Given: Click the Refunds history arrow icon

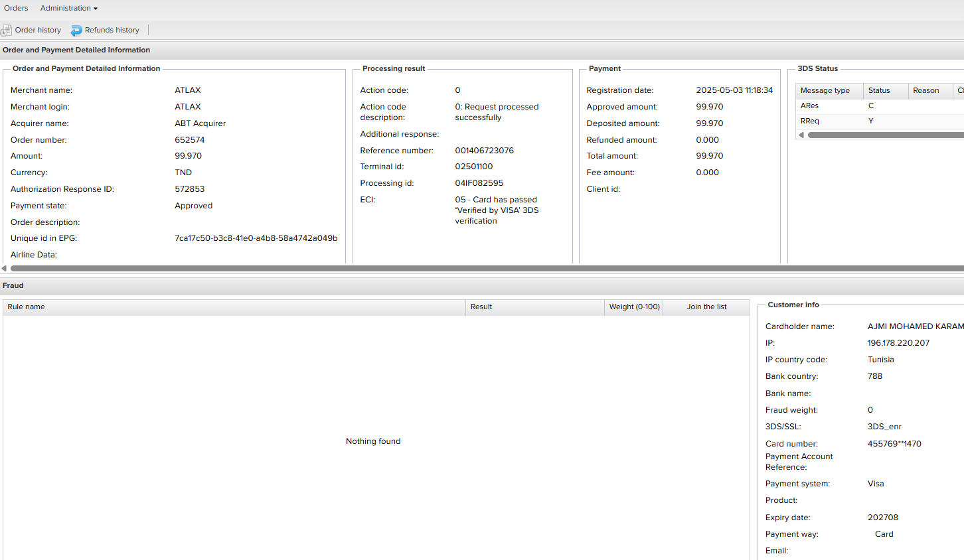Looking at the screenshot, I should point(76,30).
